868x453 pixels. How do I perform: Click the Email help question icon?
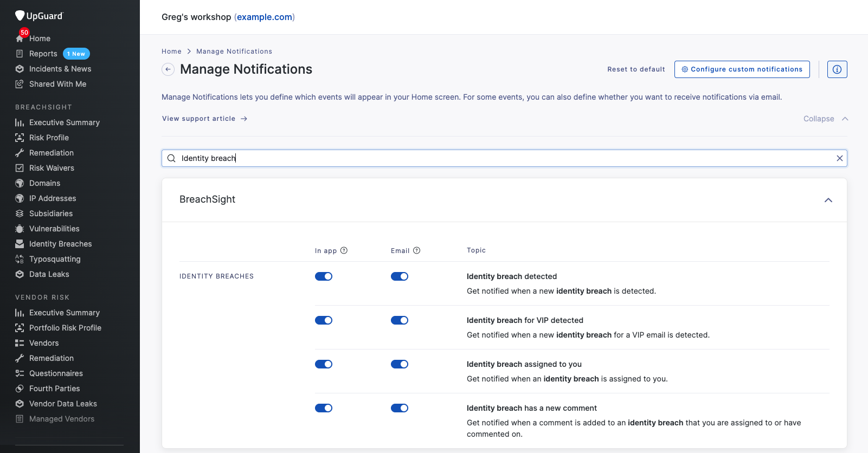pos(416,250)
